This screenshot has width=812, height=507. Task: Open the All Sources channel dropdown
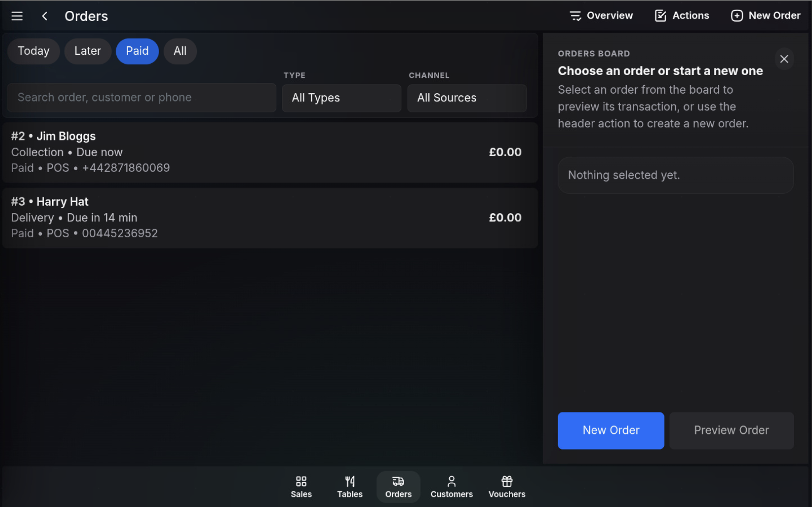coord(467,98)
